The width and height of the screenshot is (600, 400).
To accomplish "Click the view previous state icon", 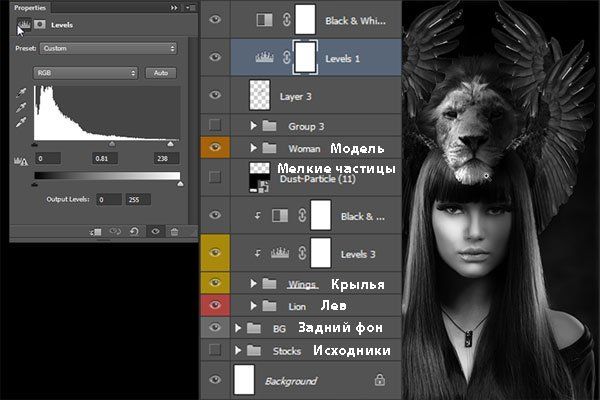I will (115, 232).
